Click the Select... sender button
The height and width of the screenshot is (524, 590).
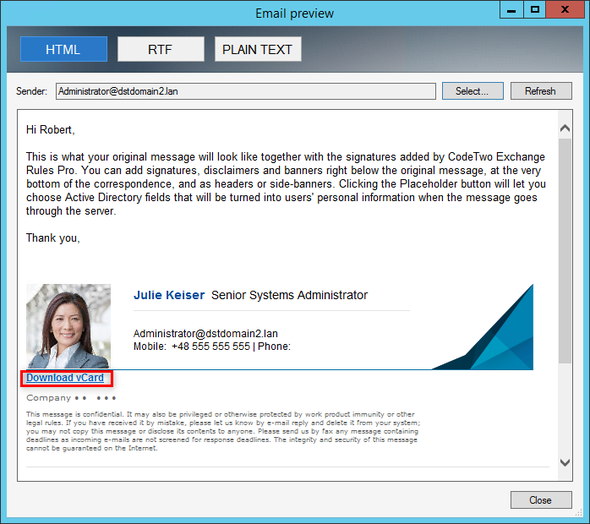pos(473,91)
